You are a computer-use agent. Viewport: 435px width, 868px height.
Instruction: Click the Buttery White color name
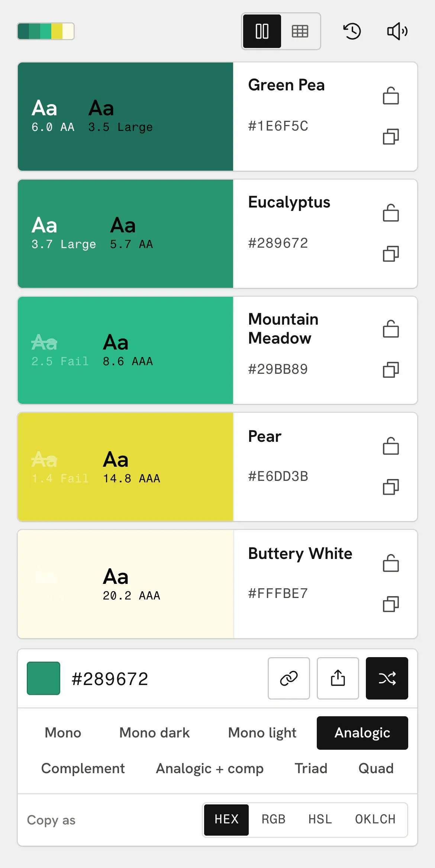[x=300, y=554]
